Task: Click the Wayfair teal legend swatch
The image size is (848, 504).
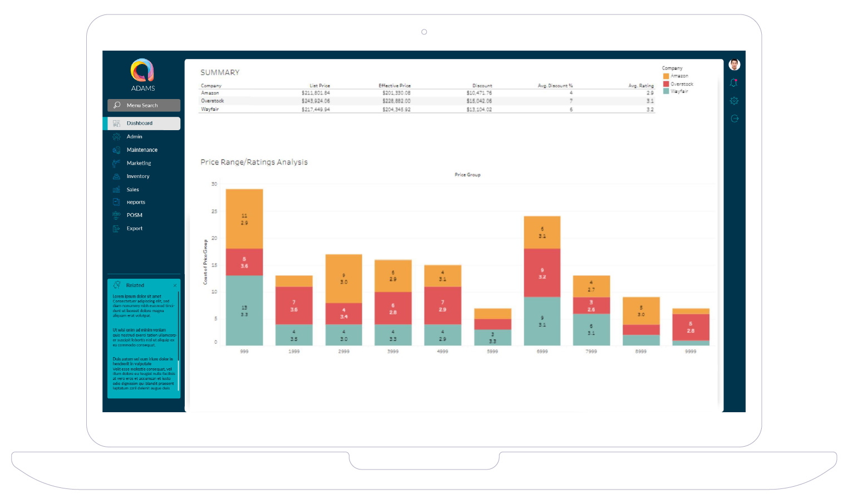Action: click(x=665, y=91)
